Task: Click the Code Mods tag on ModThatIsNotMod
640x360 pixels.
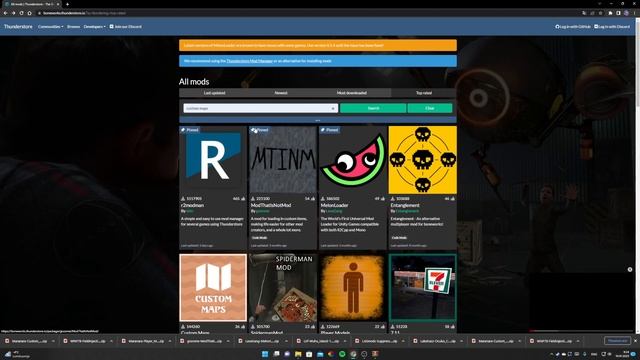Action: click(259, 238)
